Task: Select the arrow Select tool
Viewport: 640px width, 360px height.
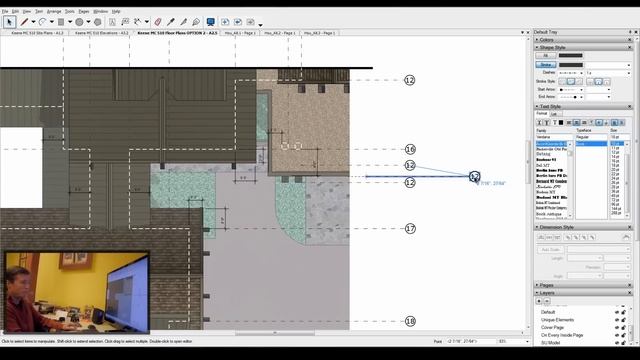Action: click(x=9, y=22)
